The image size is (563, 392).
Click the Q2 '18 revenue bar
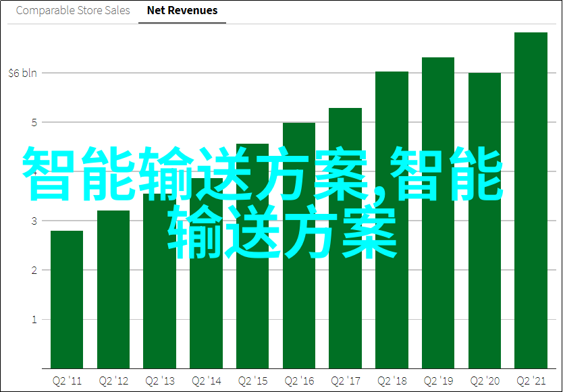pyautogui.click(x=392, y=220)
